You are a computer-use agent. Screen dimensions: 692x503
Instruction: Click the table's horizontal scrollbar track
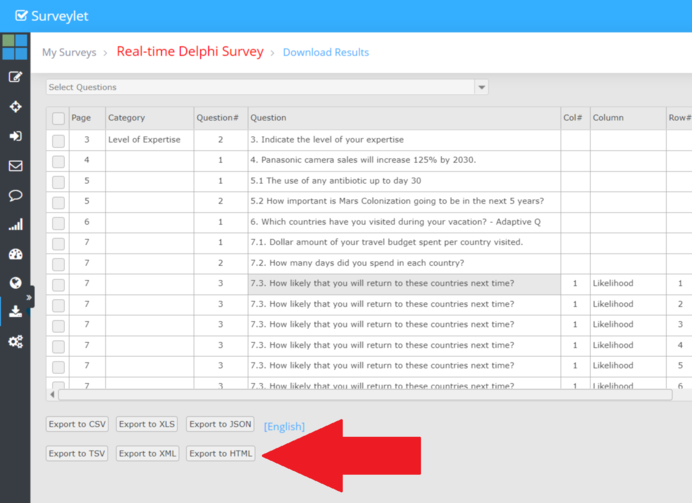365,395
